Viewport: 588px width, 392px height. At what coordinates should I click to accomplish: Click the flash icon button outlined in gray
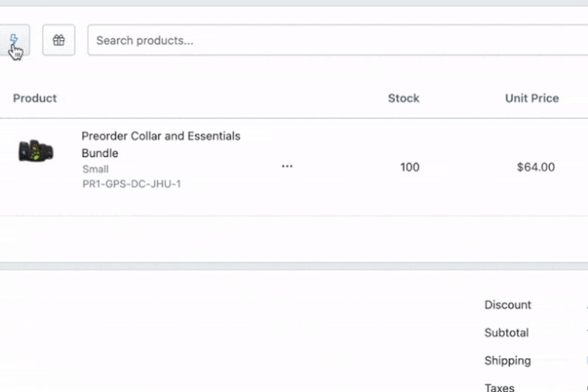tap(14, 39)
